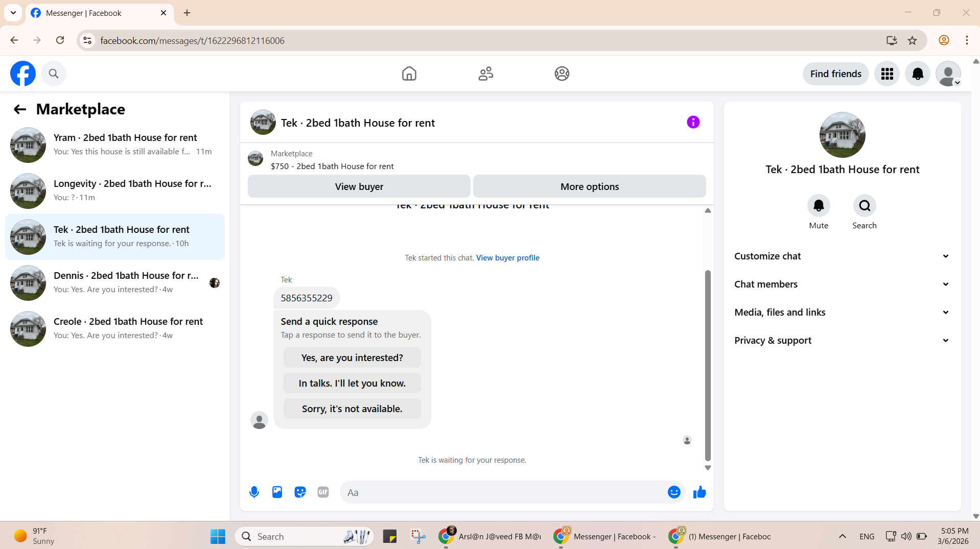Viewport: 980px width, 549px height.
Task: Open the Friends icon in top nav
Action: (485, 74)
